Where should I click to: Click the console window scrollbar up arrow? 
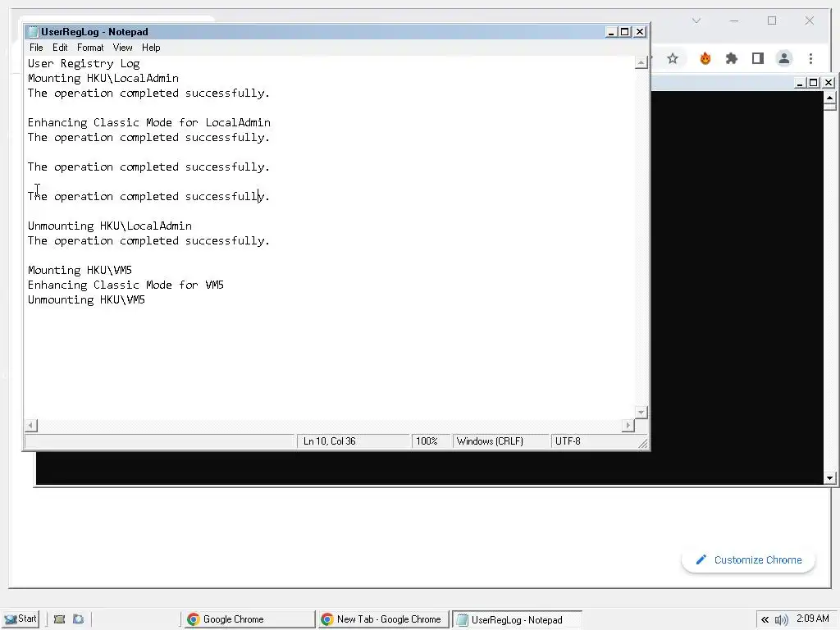(x=829, y=98)
